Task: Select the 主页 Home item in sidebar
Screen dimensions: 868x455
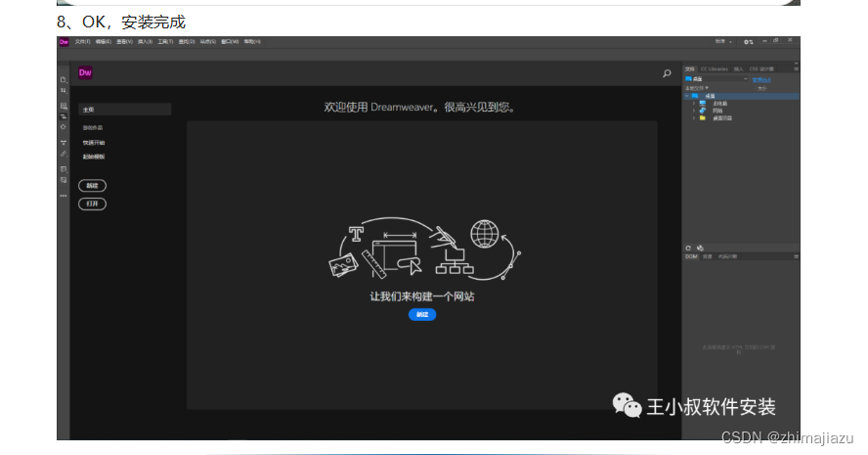Action: click(x=124, y=110)
